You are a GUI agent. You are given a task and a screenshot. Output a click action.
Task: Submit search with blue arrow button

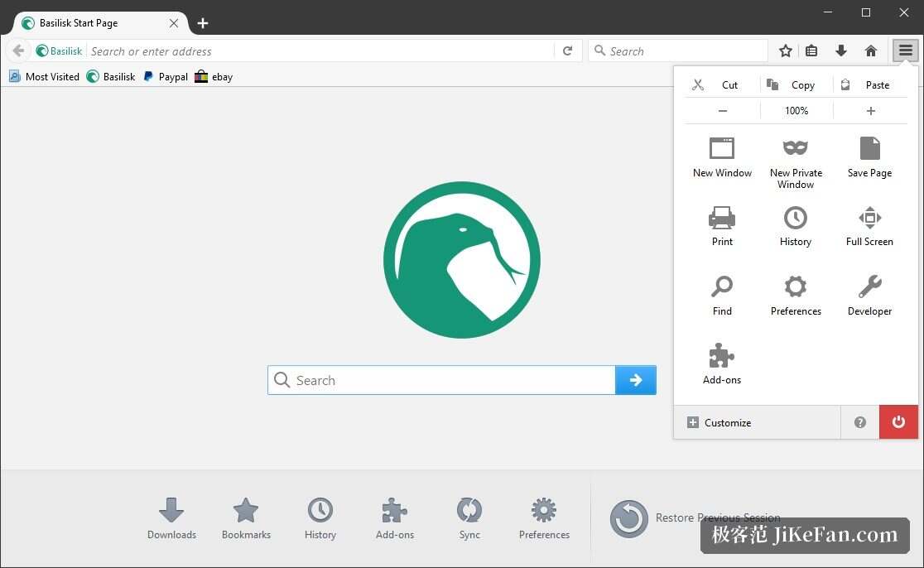(635, 380)
